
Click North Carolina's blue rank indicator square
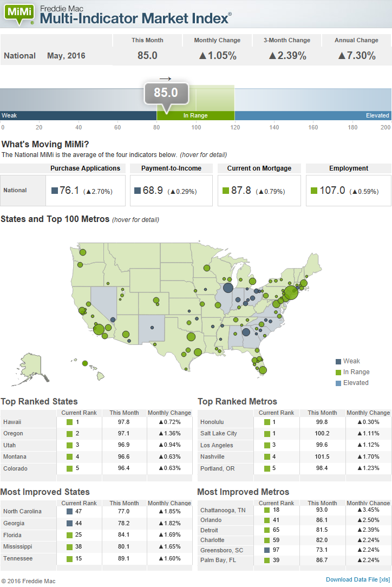(69, 511)
